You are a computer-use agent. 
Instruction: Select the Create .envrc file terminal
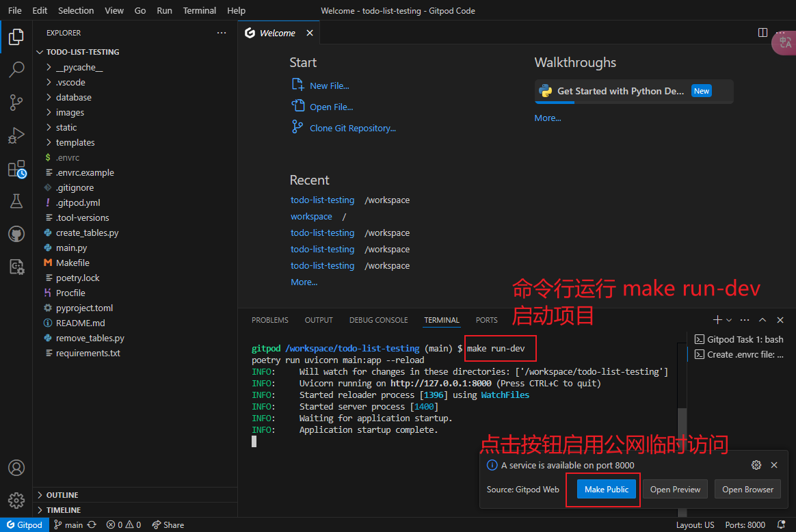(x=739, y=355)
